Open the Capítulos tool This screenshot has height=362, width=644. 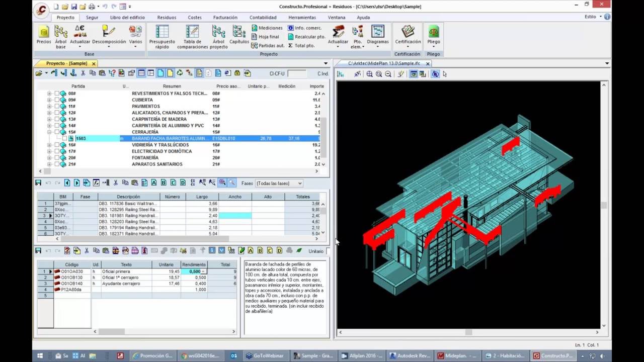pos(239,35)
